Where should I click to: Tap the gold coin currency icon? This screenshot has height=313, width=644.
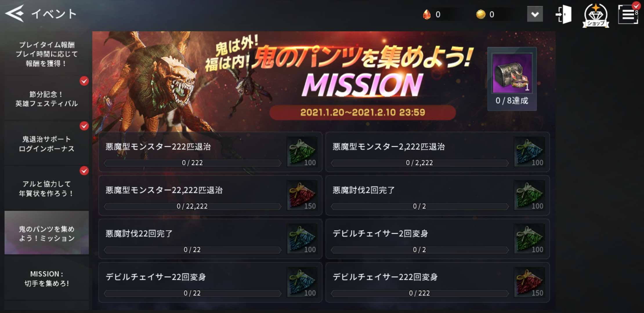pos(481,14)
